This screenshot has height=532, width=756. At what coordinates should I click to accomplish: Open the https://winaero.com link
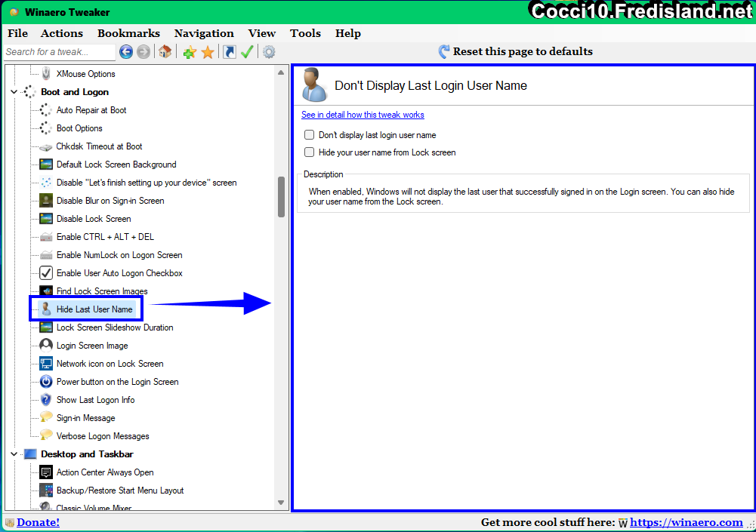coord(686,522)
